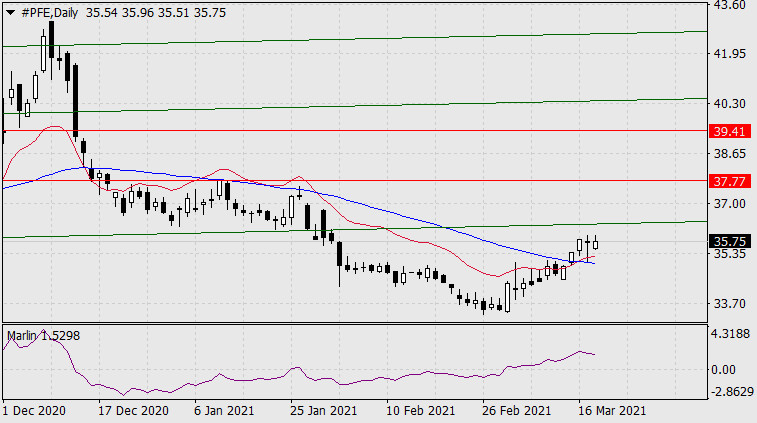Click the black current price label 35.75
Viewport: 757px width, 423px height.
pyautogui.click(x=729, y=241)
